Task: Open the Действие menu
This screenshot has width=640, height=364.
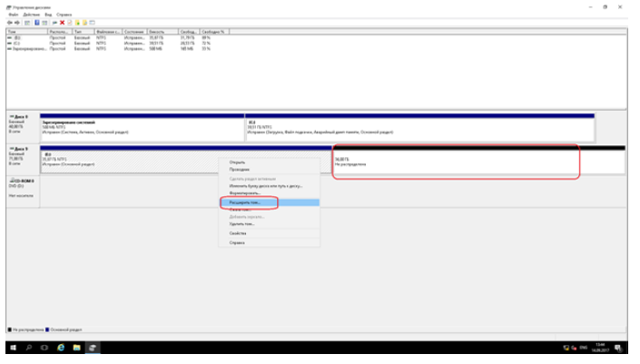Action: pyautogui.click(x=29, y=13)
